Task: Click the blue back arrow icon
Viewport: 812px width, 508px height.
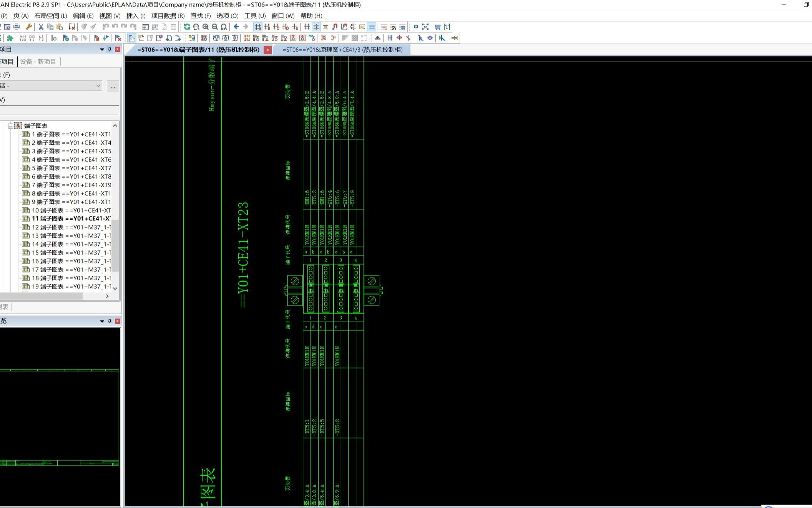Action: (236, 27)
